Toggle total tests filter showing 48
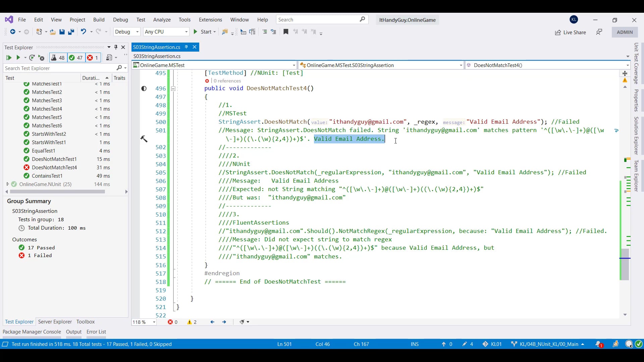644x362 pixels. click(58, 58)
